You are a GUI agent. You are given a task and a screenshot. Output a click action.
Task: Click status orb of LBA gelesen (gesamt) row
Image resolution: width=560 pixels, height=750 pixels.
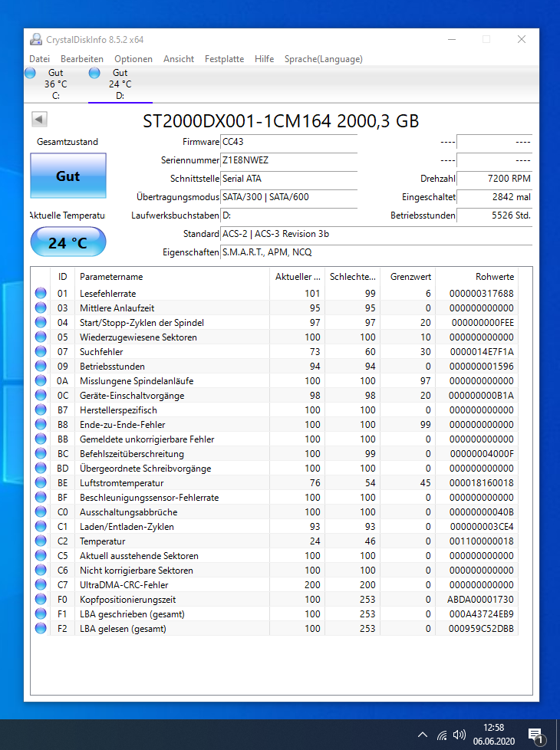tap(41, 629)
